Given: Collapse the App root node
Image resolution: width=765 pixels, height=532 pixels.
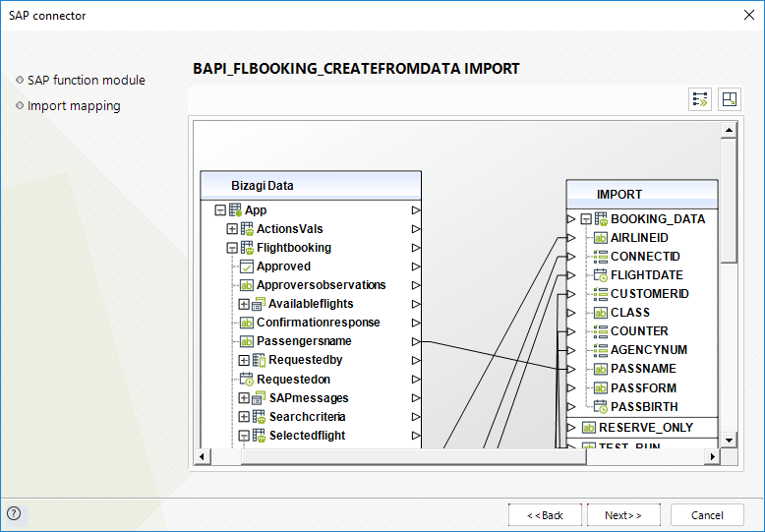Looking at the screenshot, I should (220, 210).
